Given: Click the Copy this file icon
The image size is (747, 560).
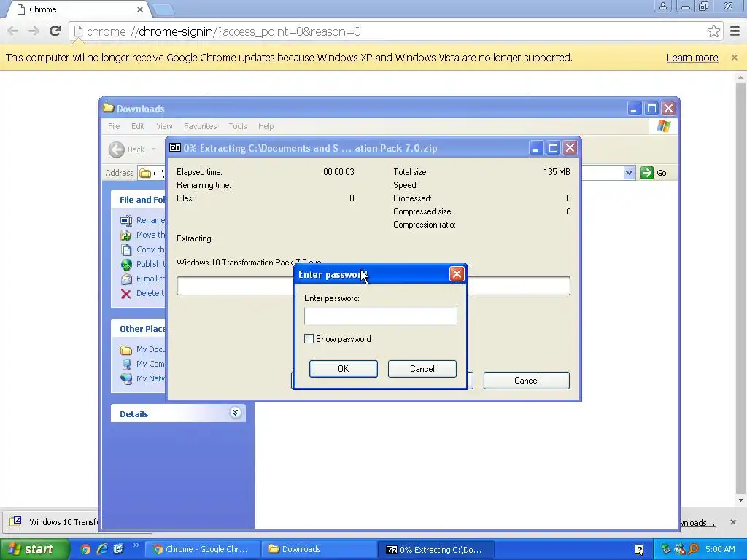Looking at the screenshot, I should 126,249.
